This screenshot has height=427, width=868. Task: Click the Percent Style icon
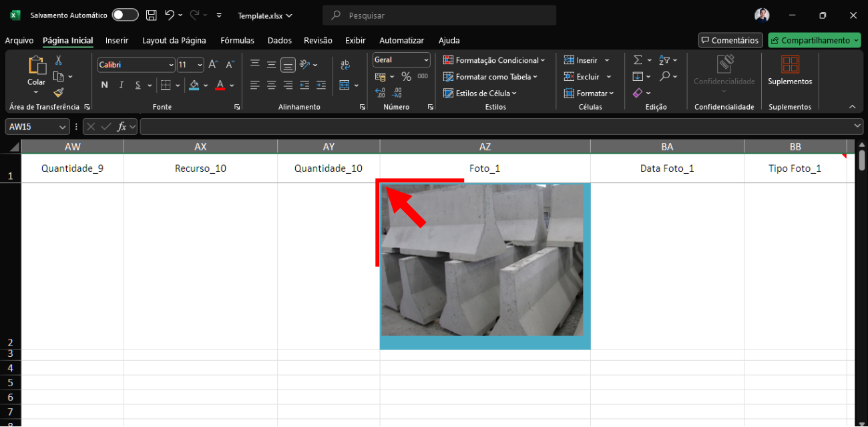[x=406, y=77]
